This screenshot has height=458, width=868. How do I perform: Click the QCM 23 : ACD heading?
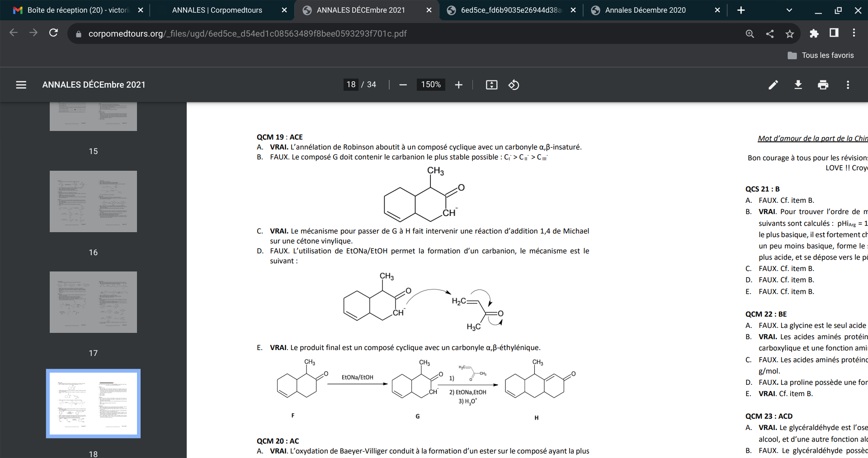coord(769,416)
